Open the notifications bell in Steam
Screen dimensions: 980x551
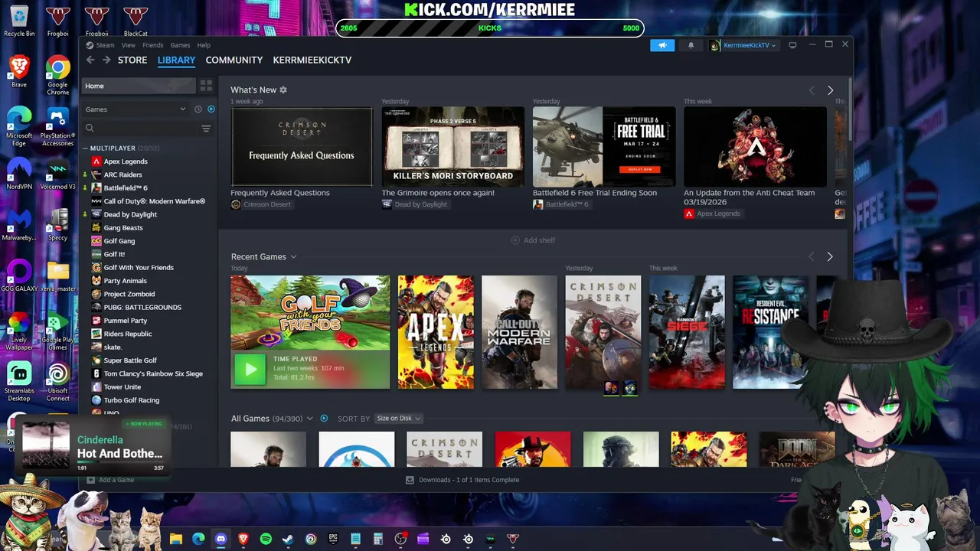(x=691, y=45)
